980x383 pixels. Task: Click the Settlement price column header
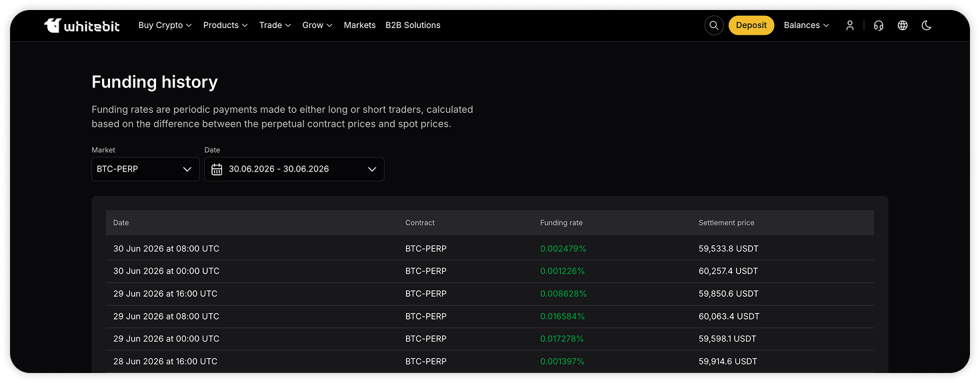pyautogui.click(x=727, y=223)
